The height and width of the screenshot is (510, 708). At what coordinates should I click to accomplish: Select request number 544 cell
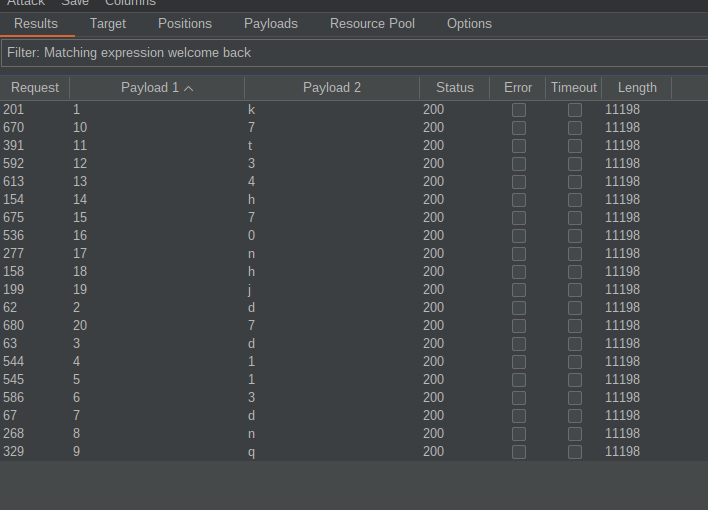tap(14, 361)
